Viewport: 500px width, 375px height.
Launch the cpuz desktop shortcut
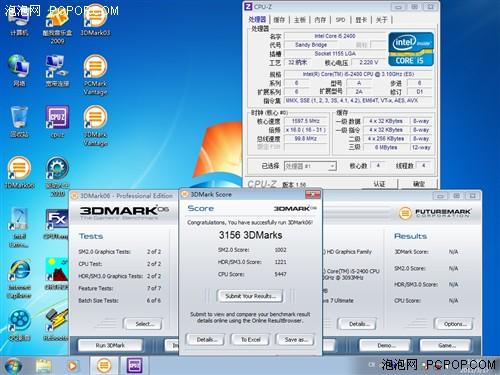[x=57, y=121]
